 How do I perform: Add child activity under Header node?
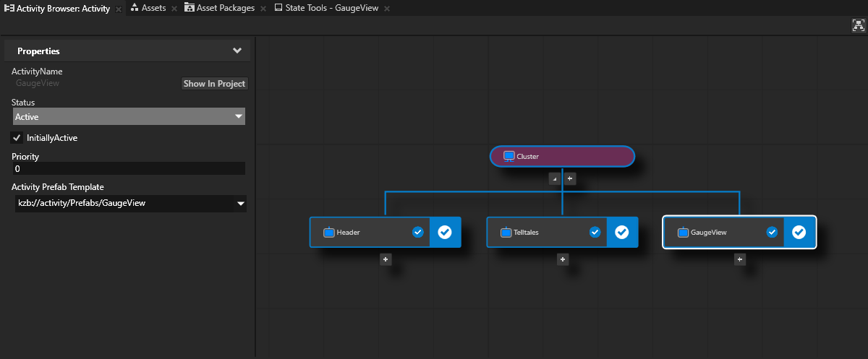click(x=386, y=259)
